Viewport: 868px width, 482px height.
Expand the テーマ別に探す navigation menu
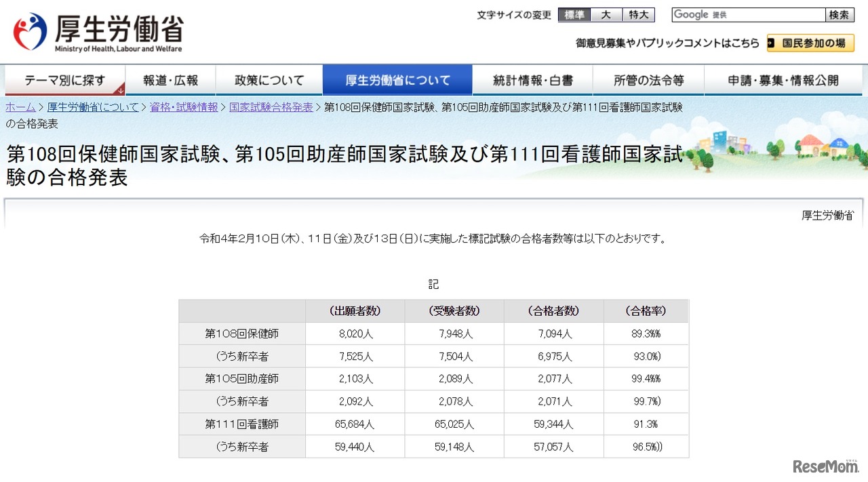(65, 79)
